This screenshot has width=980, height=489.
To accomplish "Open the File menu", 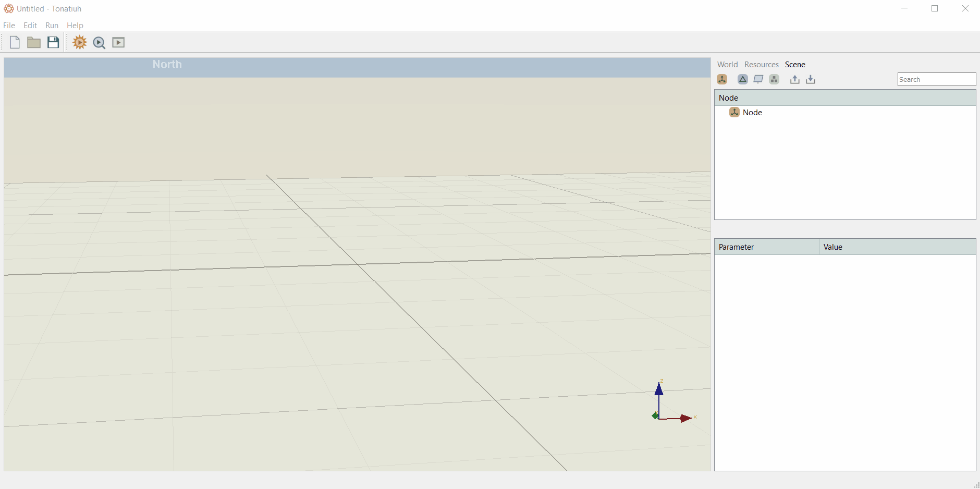I will [x=9, y=25].
